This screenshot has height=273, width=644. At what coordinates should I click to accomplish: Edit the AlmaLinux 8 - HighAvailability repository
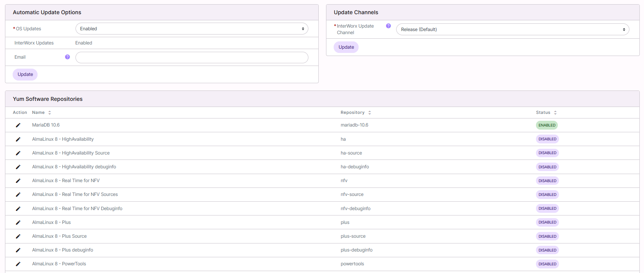[18, 139]
